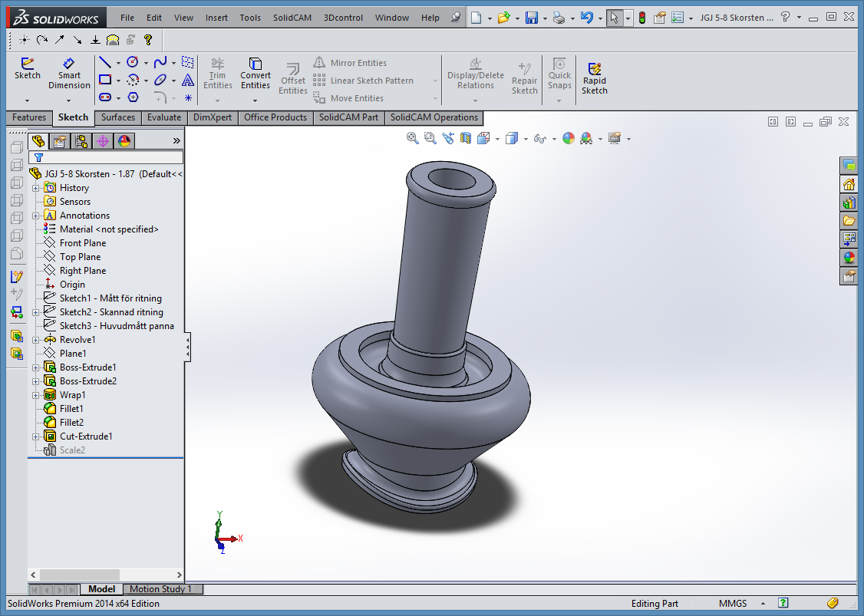Viewport: 864px width, 616px height.
Task: Expand Sketch2 - Skannad ritning node
Action: (36, 312)
